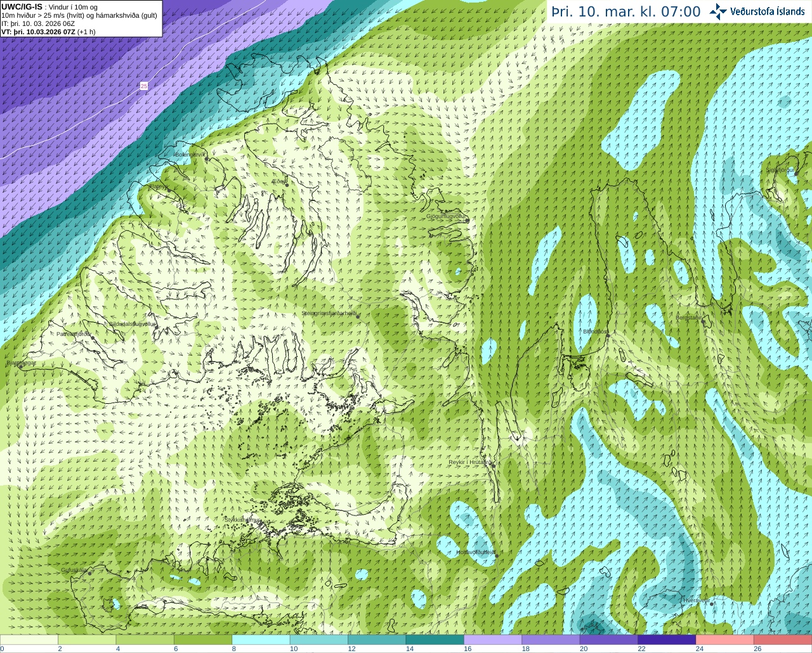Click the 'VT: þri. 10.03.2026 07Z' valid-time line
The image size is (812, 653).
39,32
